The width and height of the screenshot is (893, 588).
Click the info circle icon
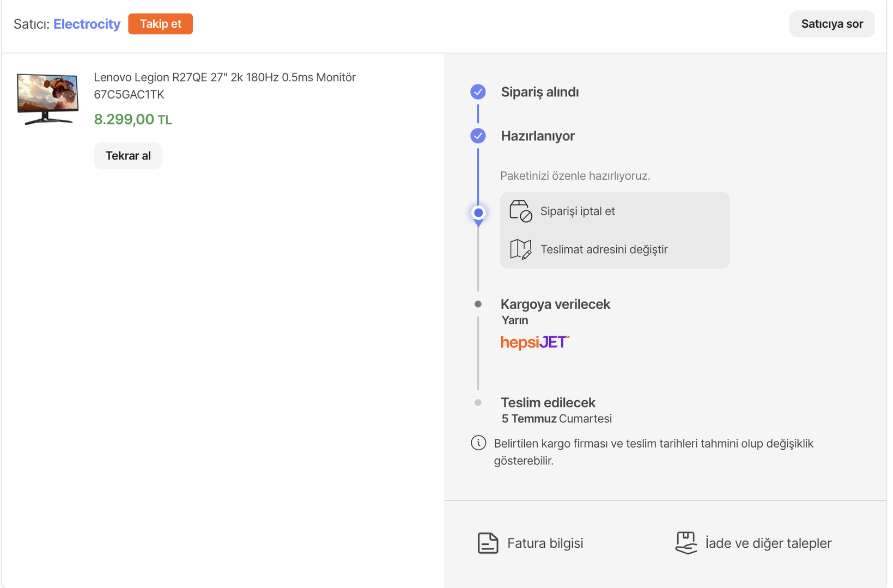click(478, 443)
